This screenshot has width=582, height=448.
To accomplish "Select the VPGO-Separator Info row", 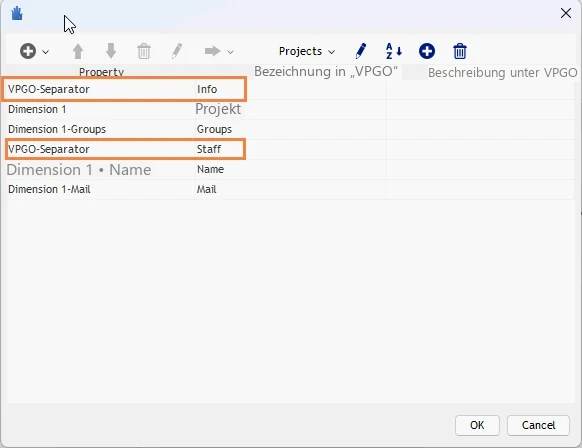I will [290, 89].
